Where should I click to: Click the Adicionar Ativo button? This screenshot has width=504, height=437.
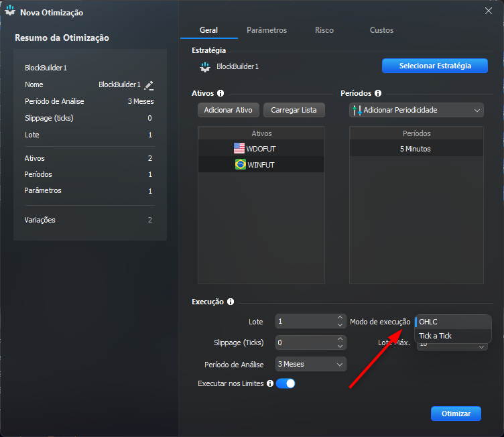[229, 110]
